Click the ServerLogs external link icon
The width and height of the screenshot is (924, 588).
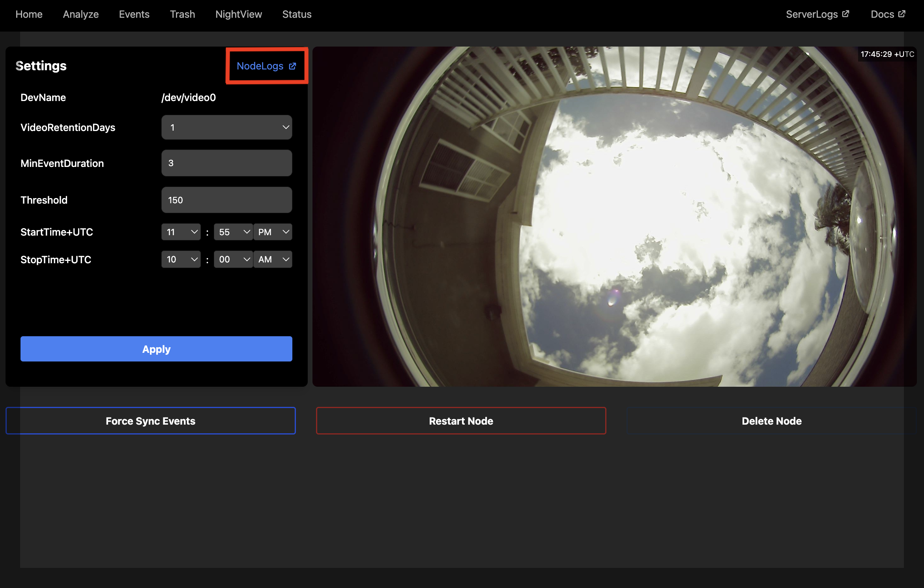point(845,14)
